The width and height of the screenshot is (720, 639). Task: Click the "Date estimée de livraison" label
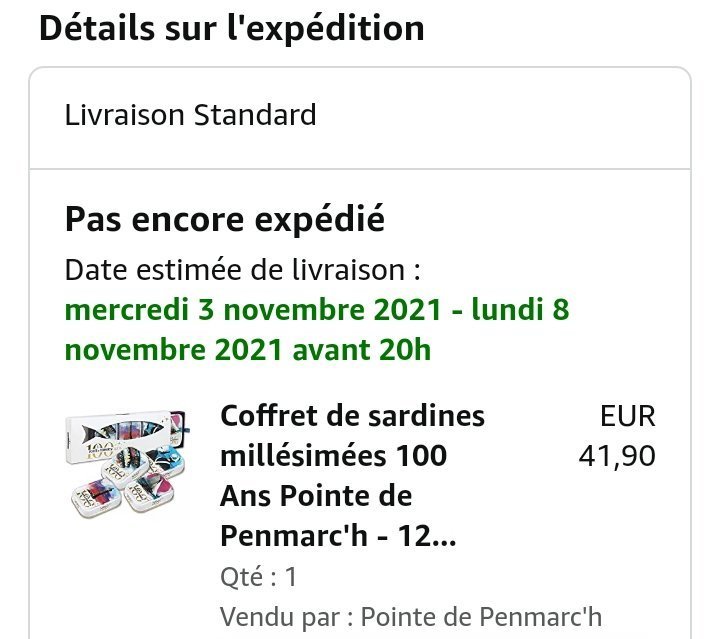click(x=242, y=270)
